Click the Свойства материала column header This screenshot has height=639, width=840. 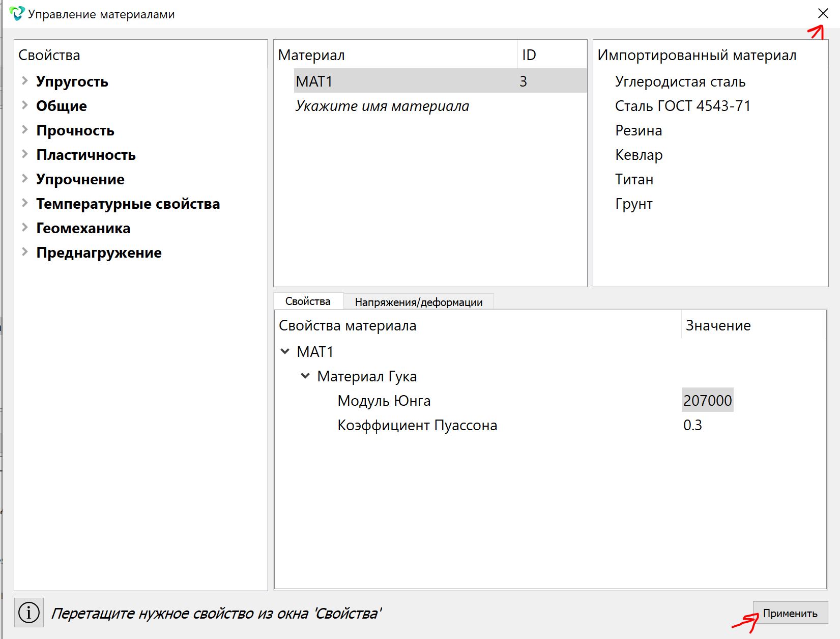[478, 325]
